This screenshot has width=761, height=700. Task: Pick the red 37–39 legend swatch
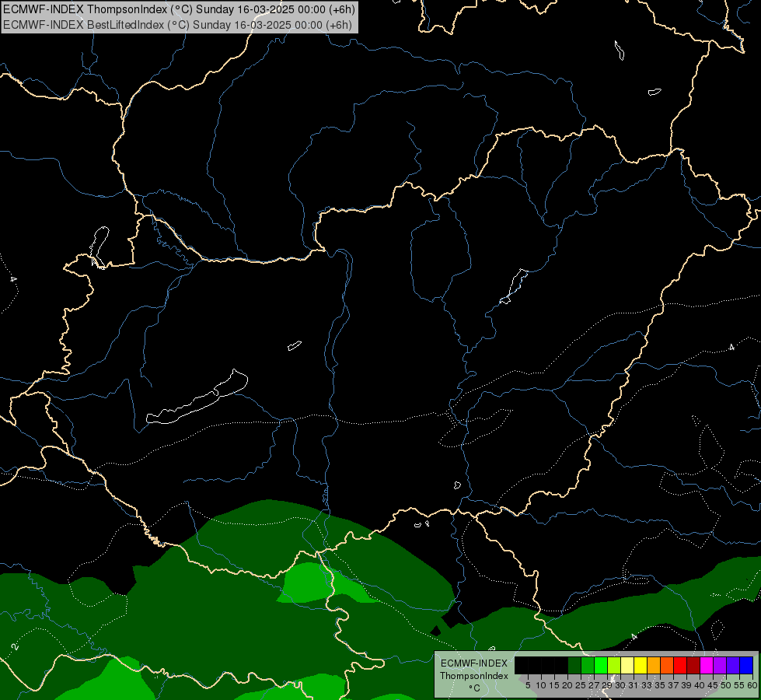(x=680, y=665)
